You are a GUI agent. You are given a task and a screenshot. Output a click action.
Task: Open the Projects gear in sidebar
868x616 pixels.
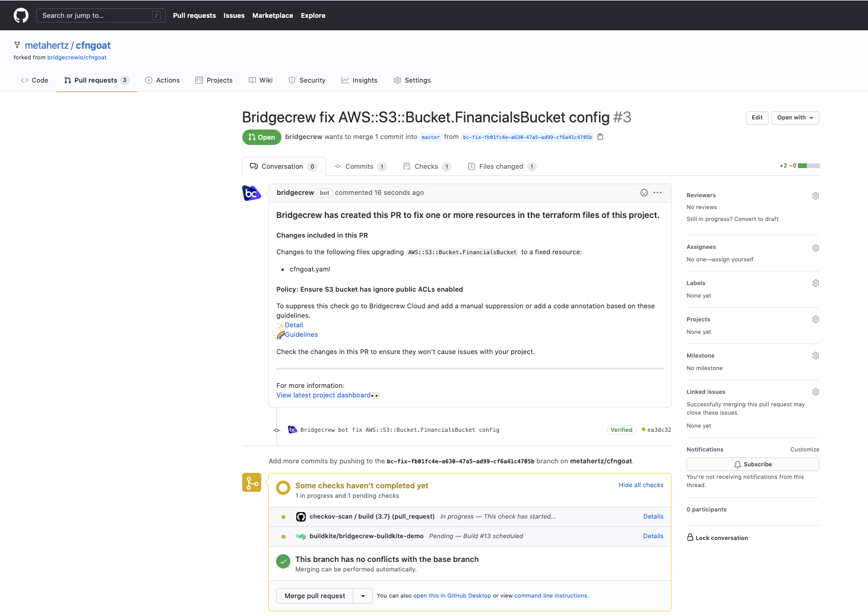click(x=816, y=320)
